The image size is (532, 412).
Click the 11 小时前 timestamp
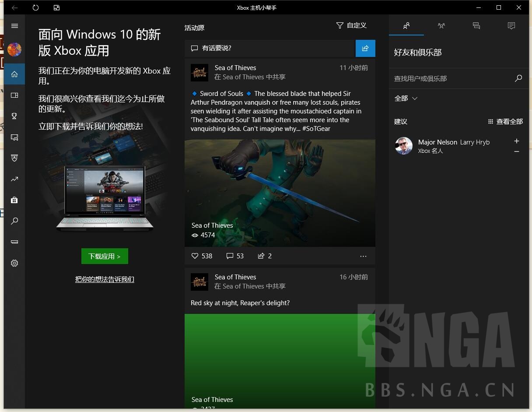(x=354, y=68)
